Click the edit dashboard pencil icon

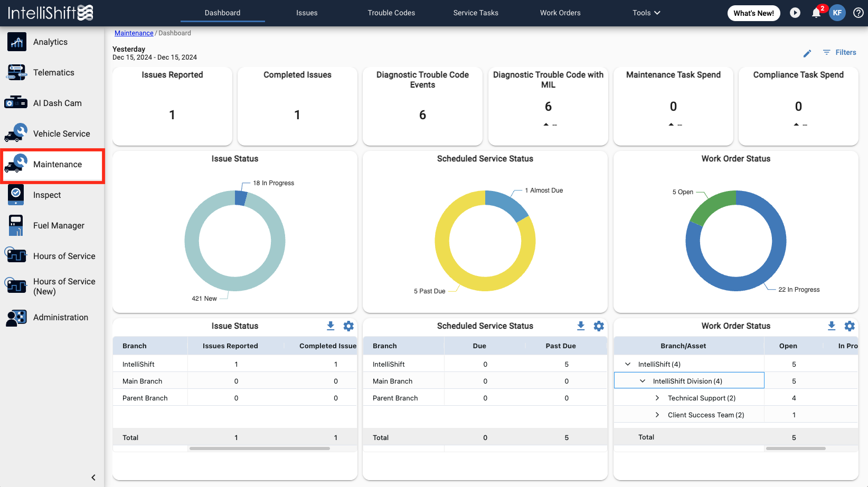[807, 53]
